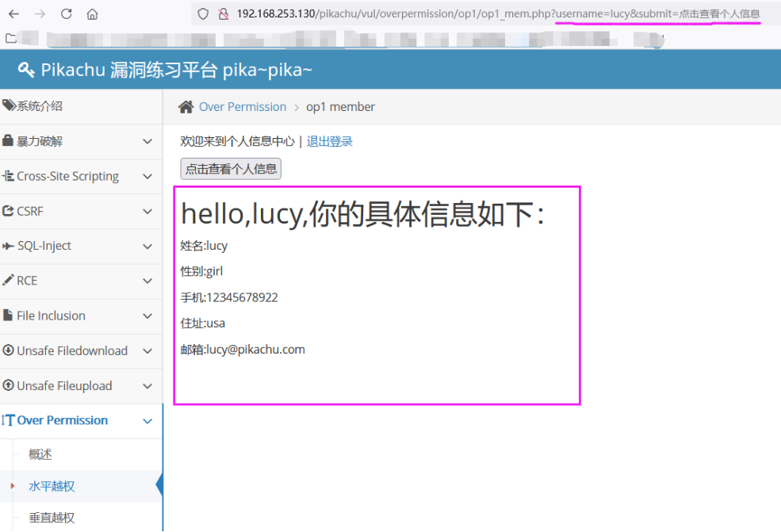Click the home icon in the breadcrumb
Image resolution: width=781 pixels, height=532 pixels.
(x=185, y=106)
